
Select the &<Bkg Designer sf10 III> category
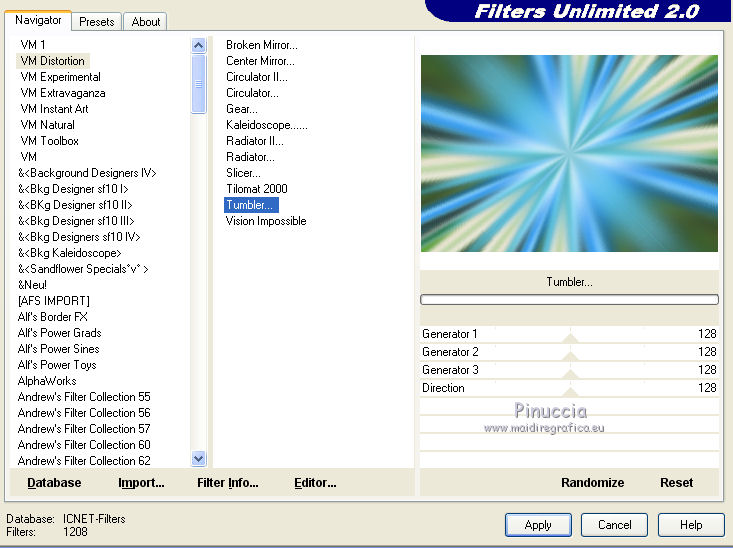pos(76,221)
